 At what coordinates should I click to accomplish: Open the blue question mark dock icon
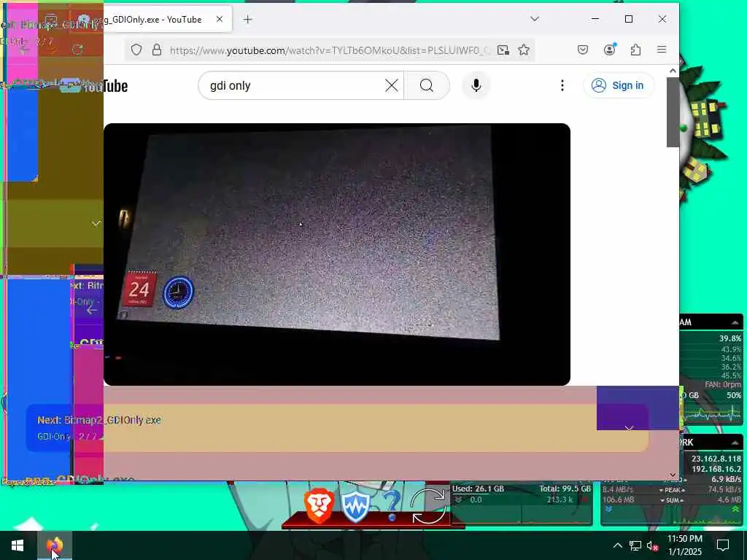(392, 506)
